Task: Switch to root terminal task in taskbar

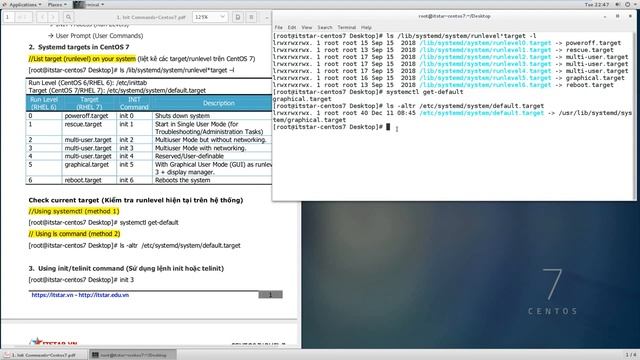Action: (x=133, y=355)
